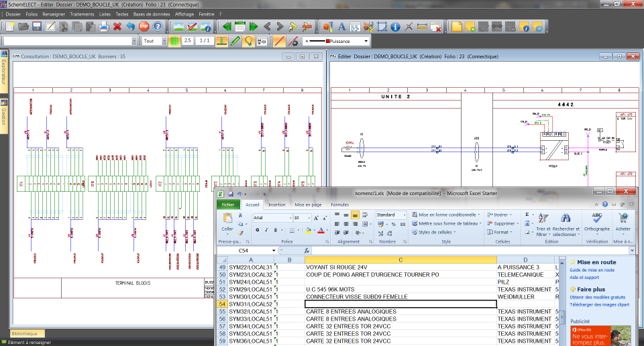Toggle the green grid display button
This screenshot has height=346, width=644.
coord(174,41)
